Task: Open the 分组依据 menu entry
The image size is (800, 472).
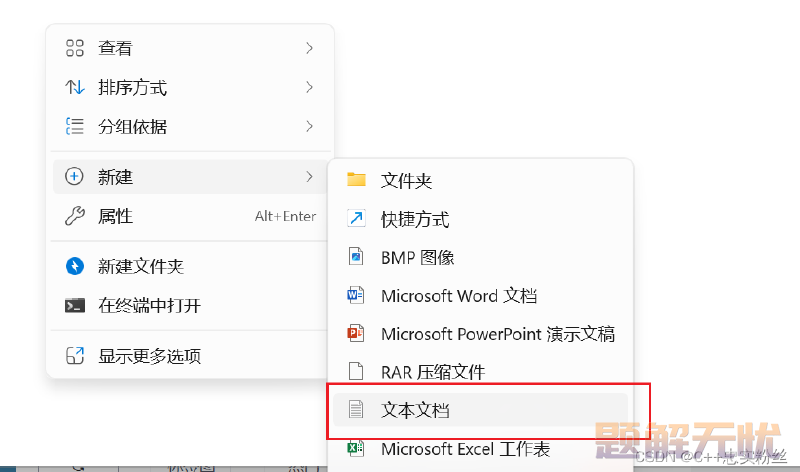Action: (x=190, y=126)
